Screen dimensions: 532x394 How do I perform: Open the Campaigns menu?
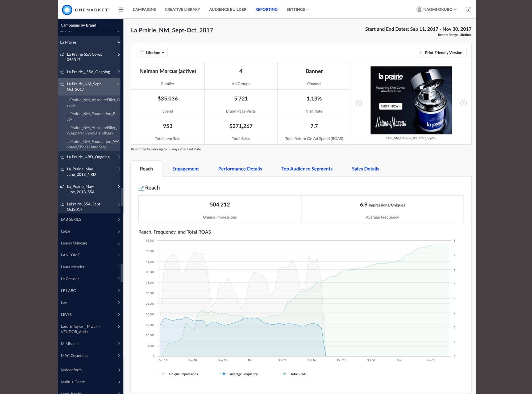(x=144, y=10)
